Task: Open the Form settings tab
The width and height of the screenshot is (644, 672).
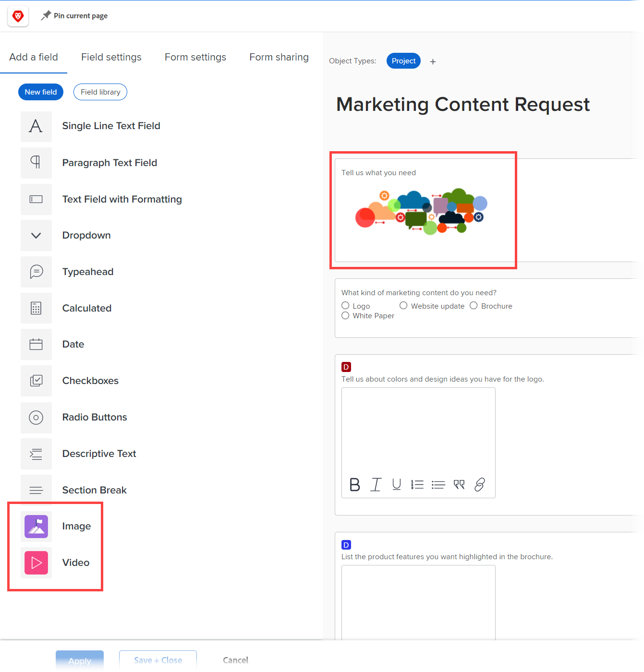Action: click(195, 57)
